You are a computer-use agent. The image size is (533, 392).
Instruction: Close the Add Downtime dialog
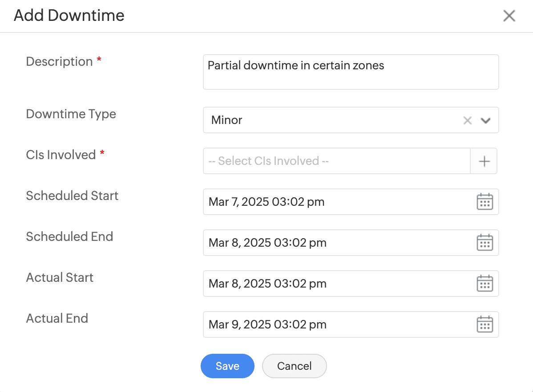(x=509, y=16)
